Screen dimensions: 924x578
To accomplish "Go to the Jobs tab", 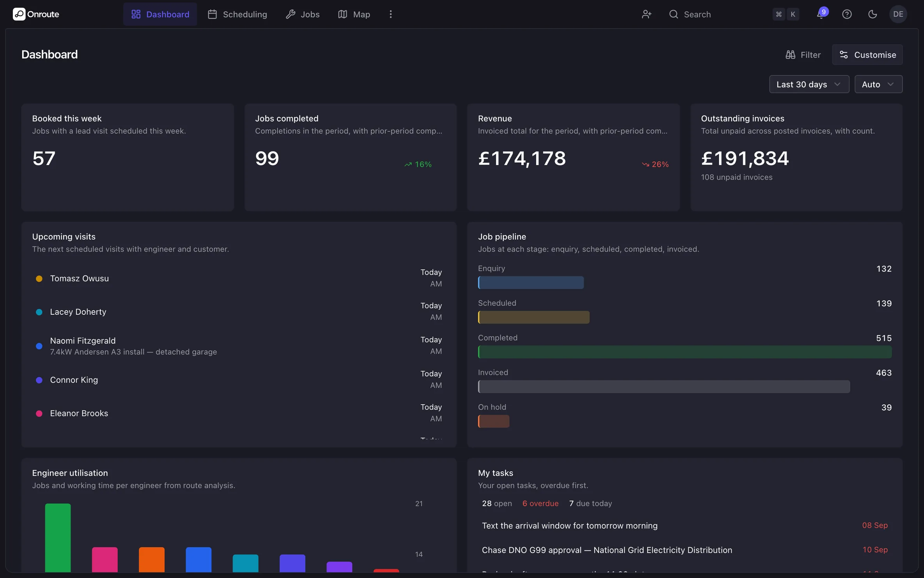I will 302,14.
